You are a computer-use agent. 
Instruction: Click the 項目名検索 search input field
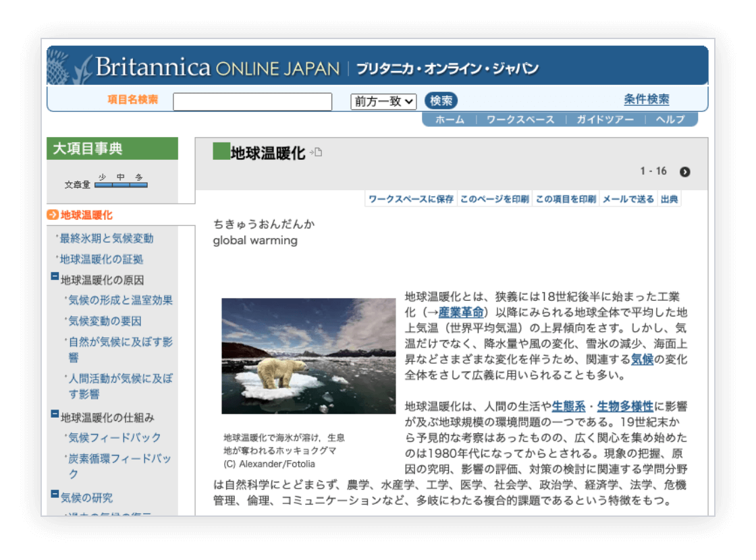(252, 102)
